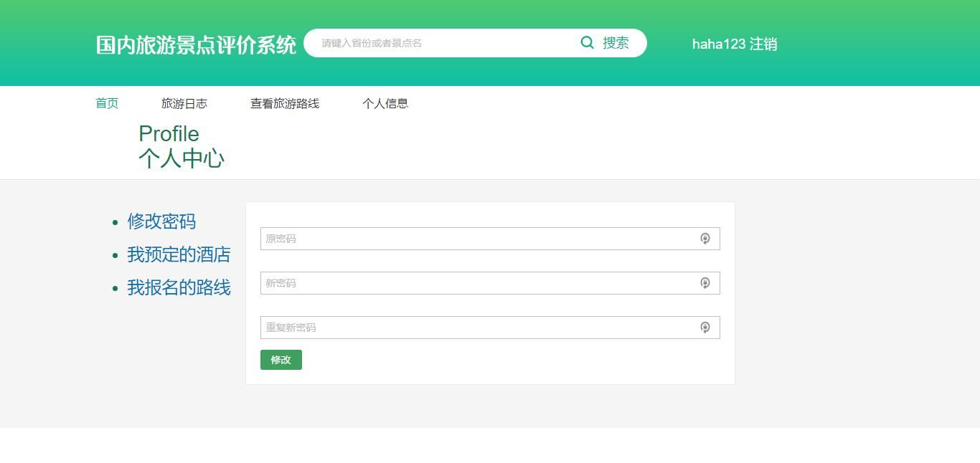
Task: Click key icon in 重复新密码 field
Action: [705, 328]
